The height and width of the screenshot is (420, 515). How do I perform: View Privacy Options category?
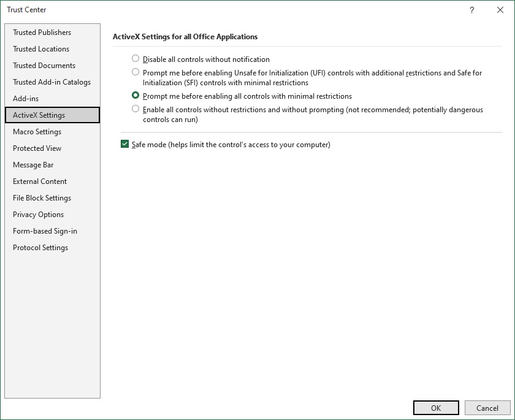38,215
